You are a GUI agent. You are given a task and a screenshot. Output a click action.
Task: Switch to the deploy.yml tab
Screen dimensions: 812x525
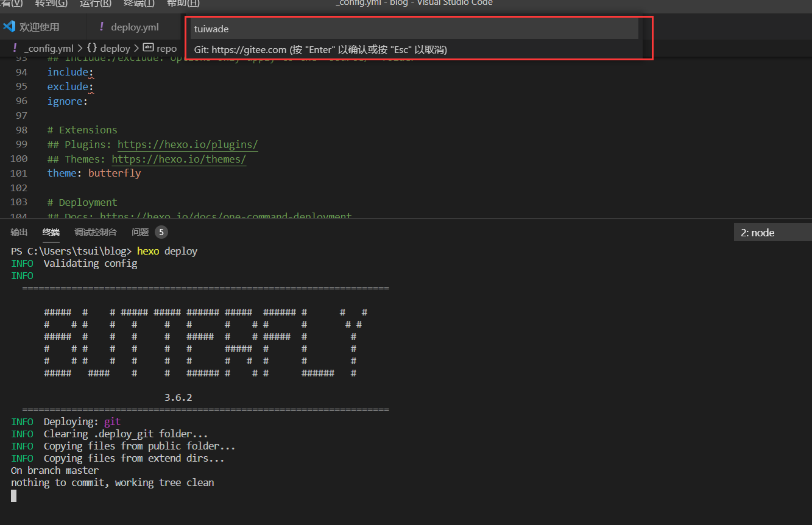[135, 27]
